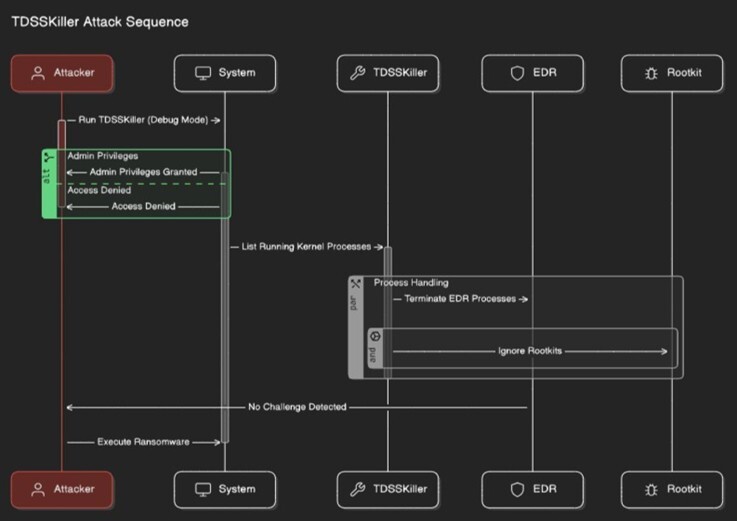Click the 'Process Handling' fragment label
The height and width of the screenshot is (521, 737).
click(411, 283)
